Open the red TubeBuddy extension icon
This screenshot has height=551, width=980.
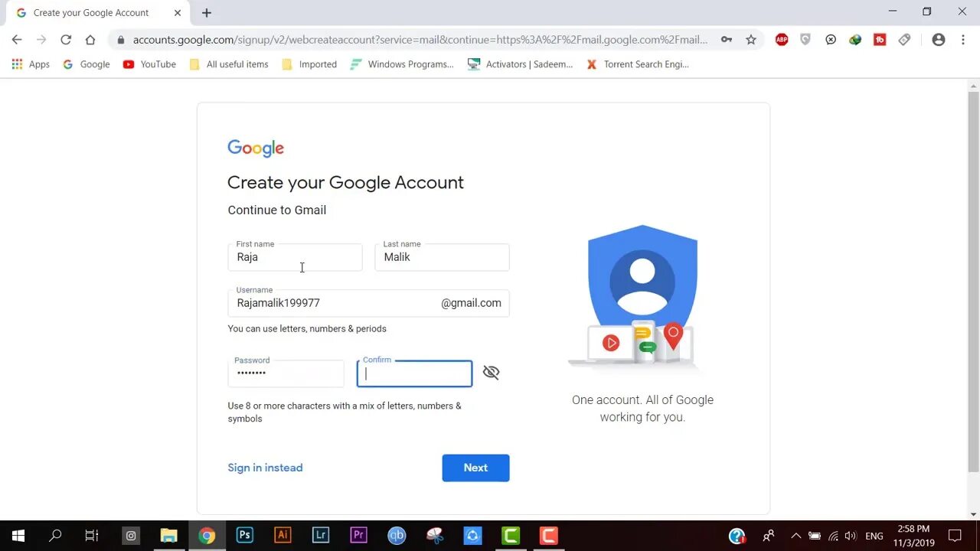880,40
